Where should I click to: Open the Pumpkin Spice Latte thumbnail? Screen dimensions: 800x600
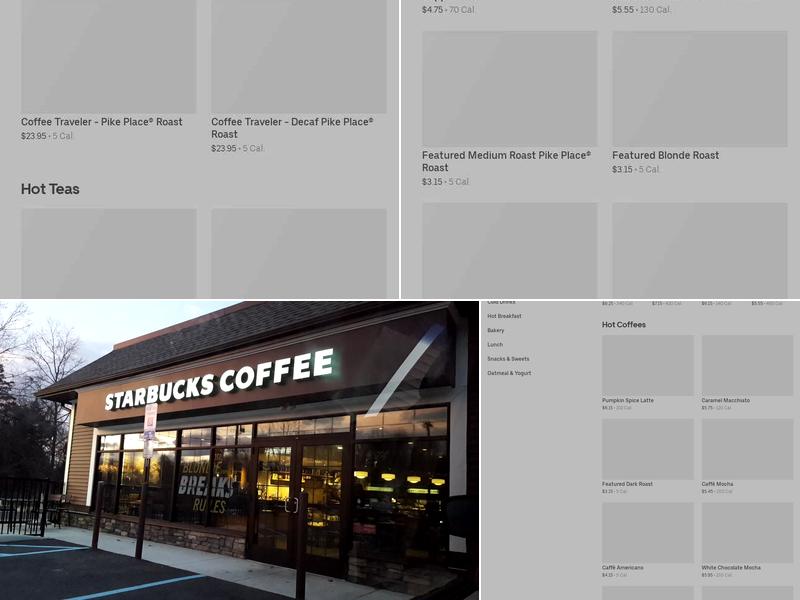coord(647,365)
